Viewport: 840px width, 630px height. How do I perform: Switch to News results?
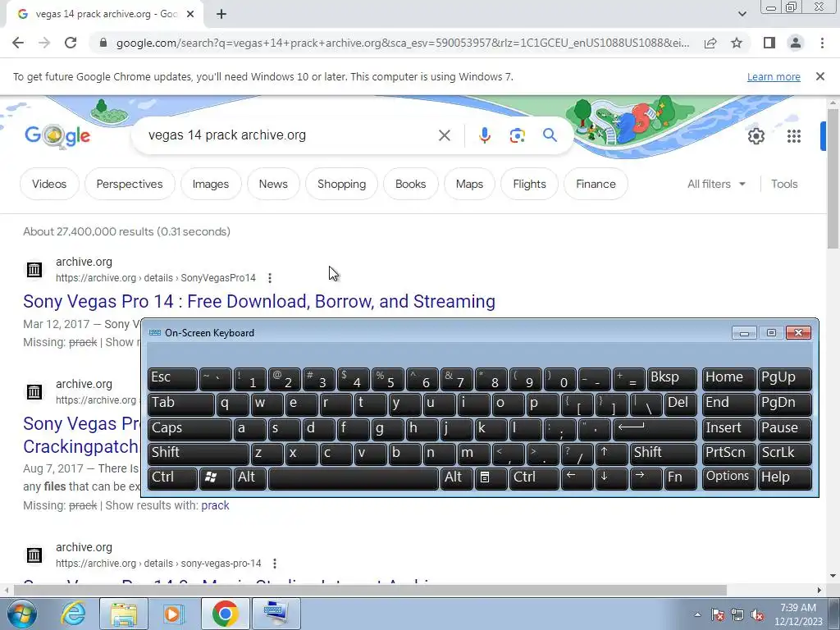(x=273, y=185)
